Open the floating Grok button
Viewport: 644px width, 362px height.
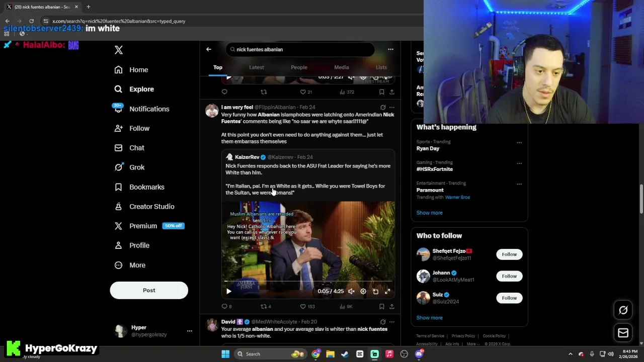click(623, 310)
